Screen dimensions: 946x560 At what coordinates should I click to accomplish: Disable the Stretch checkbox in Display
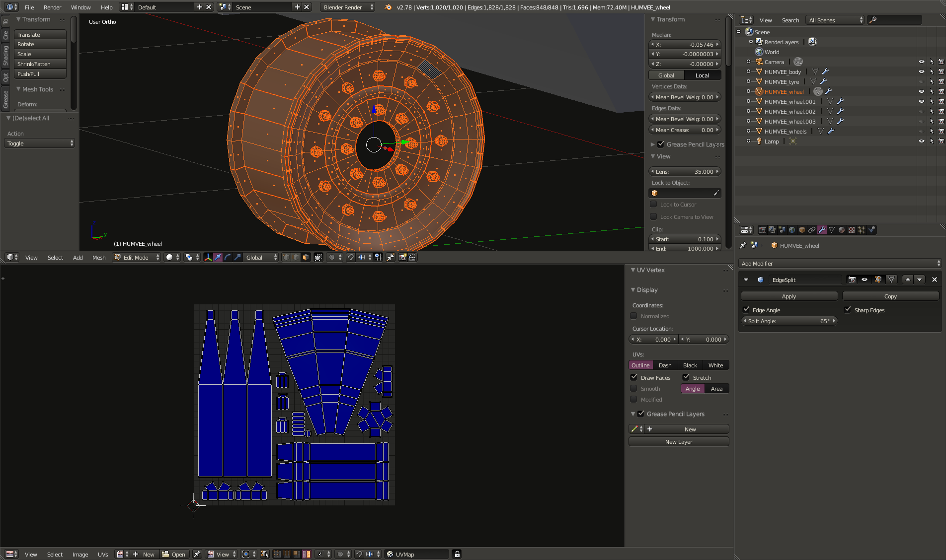click(x=686, y=377)
